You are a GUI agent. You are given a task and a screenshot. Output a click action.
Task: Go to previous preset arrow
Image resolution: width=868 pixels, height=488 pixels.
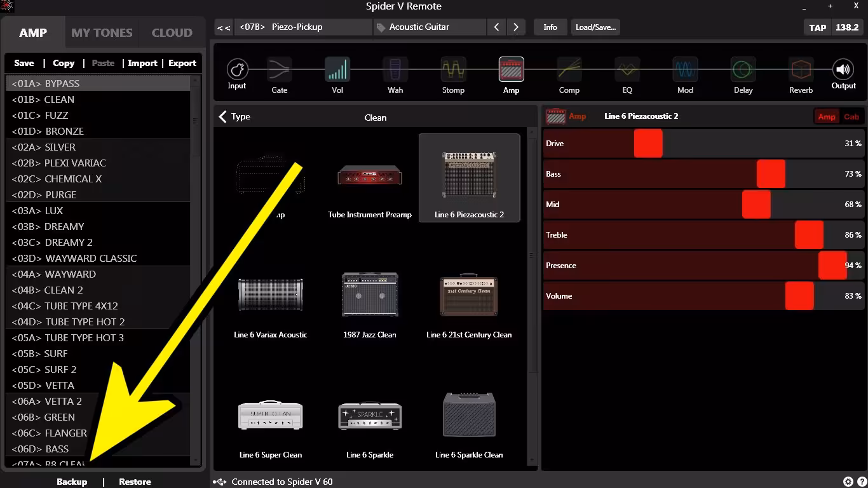(496, 27)
